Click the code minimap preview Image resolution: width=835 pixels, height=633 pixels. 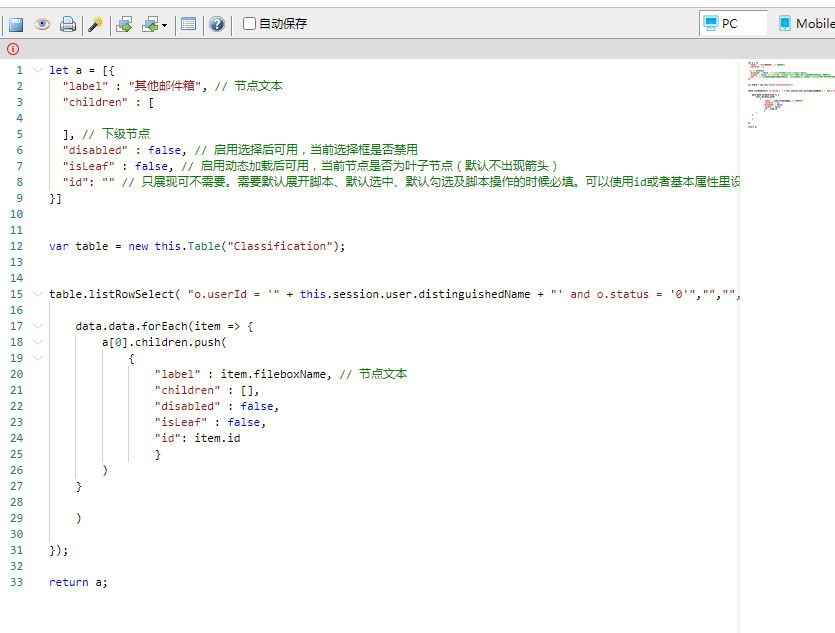[786, 95]
